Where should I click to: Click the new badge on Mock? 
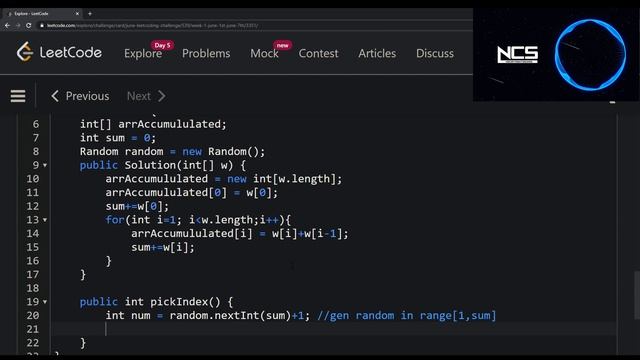[x=282, y=45]
